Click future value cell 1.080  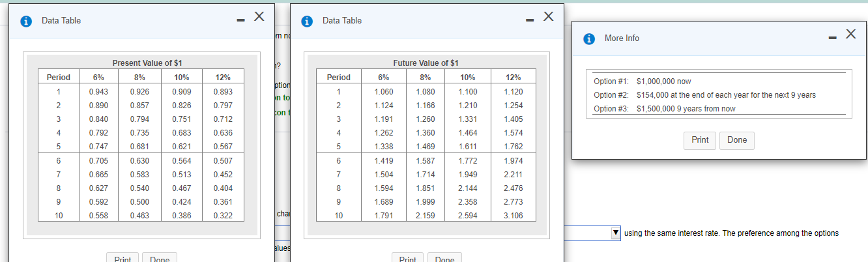[x=425, y=92]
